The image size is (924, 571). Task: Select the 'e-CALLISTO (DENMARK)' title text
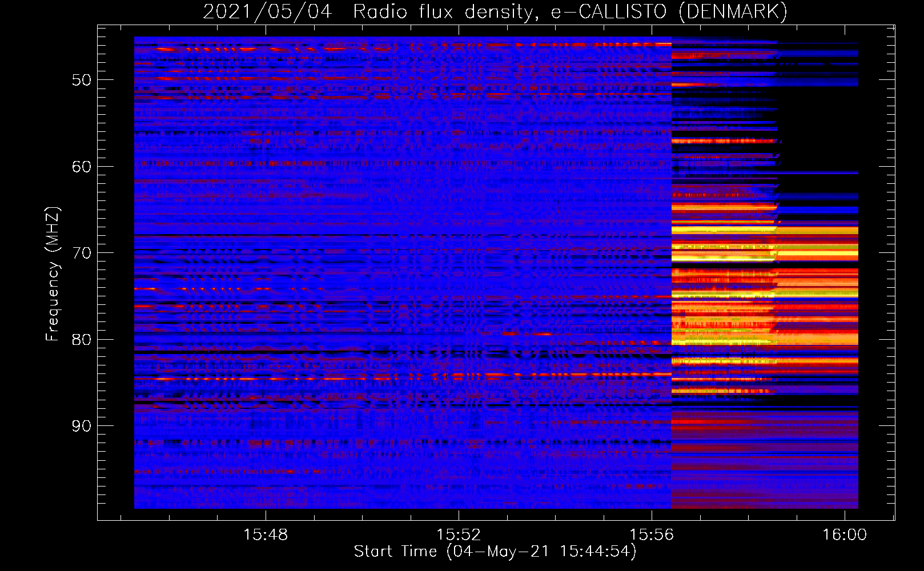click(x=669, y=12)
